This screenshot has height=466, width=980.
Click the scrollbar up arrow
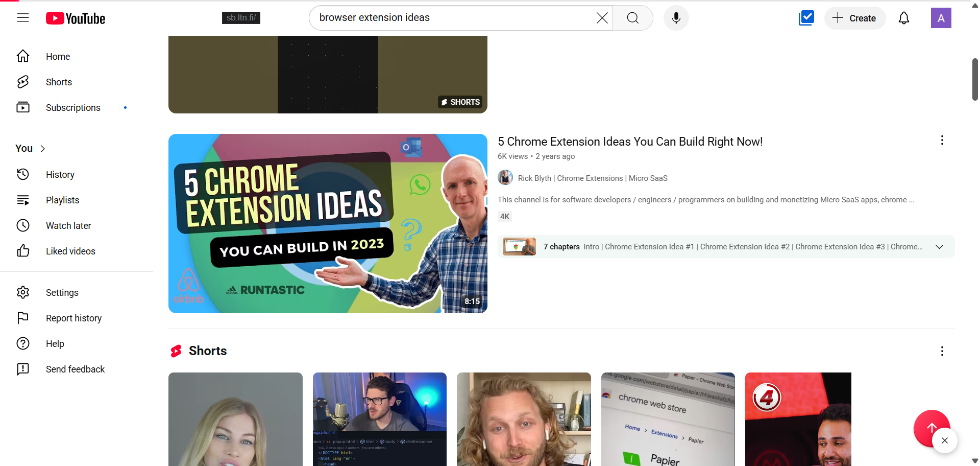coord(975,5)
